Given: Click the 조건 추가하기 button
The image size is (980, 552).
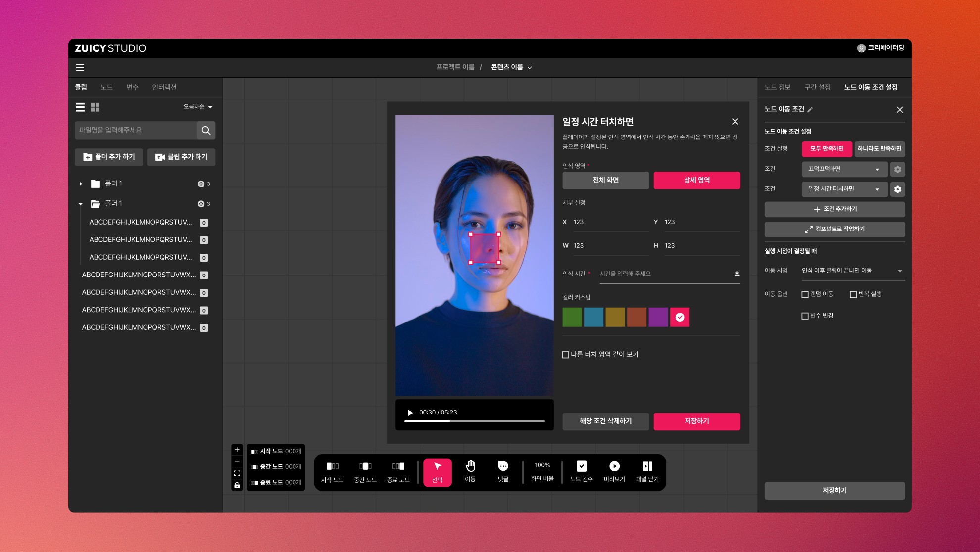Looking at the screenshot, I should pyautogui.click(x=834, y=209).
